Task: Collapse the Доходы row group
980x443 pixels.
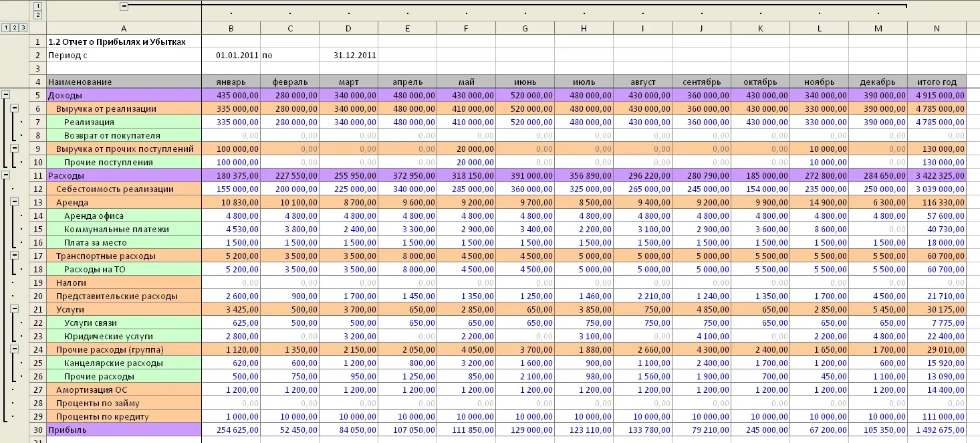Action: coord(6,95)
